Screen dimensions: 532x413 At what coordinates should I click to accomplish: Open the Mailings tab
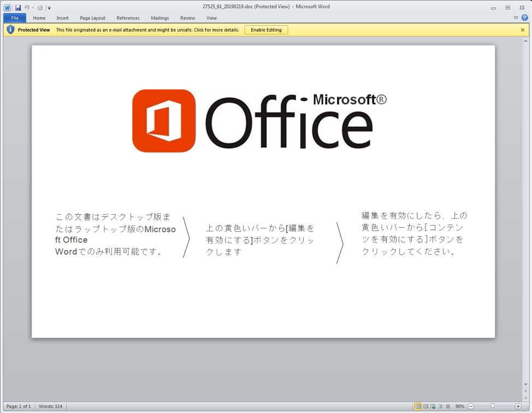(160, 18)
